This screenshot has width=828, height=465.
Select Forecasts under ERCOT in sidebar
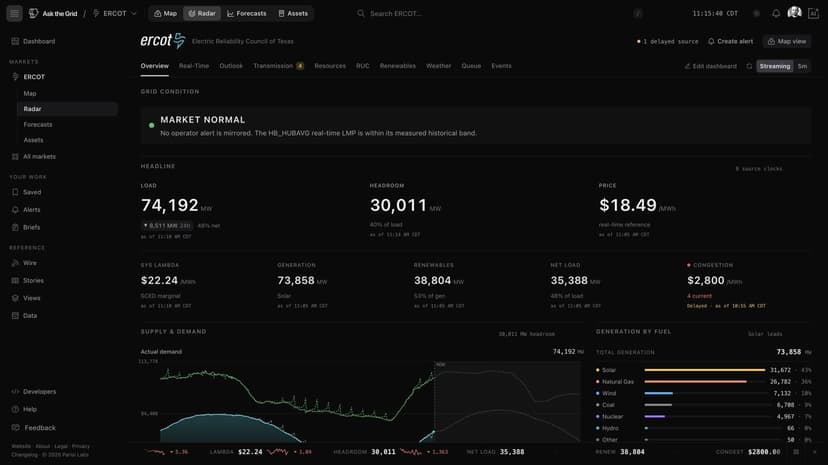[x=37, y=125]
